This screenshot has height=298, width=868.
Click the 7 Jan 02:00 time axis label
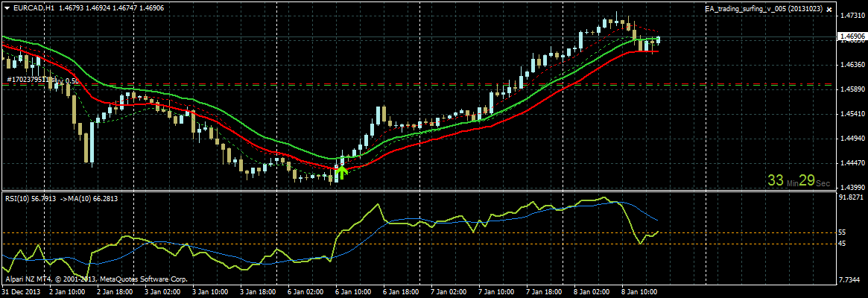(x=449, y=291)
